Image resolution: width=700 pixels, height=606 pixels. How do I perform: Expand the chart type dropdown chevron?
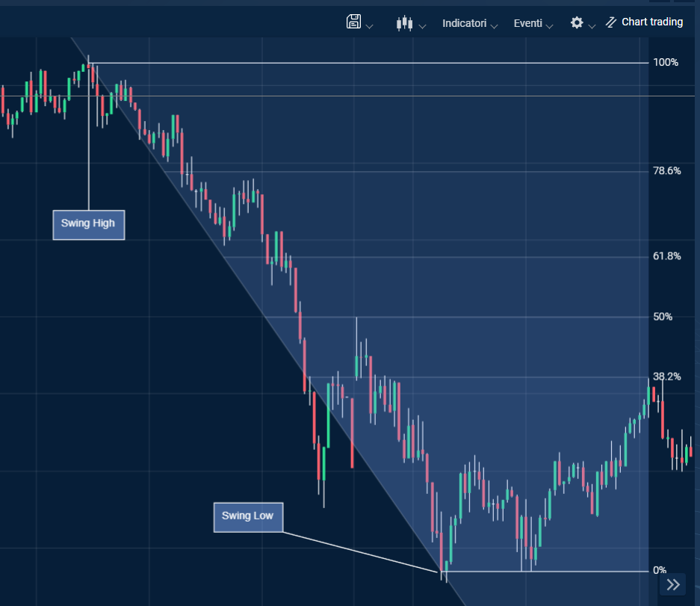pos(422,27)
